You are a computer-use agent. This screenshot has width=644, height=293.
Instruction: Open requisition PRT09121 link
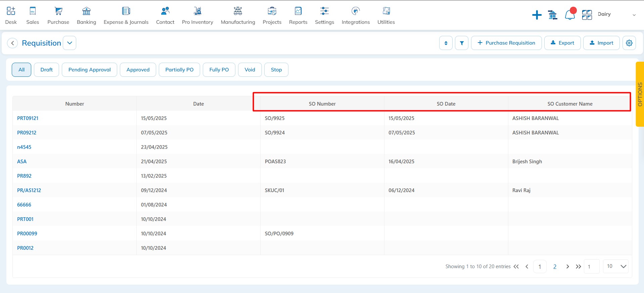pyautogui.click(x=28, y=118)
